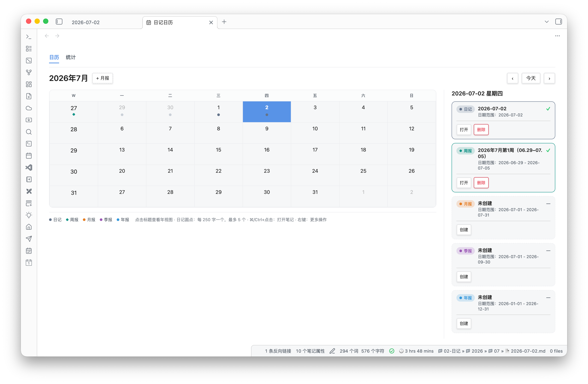
Task: Go to the previous month
Action: pyautogui.click(x=512, y=78)
